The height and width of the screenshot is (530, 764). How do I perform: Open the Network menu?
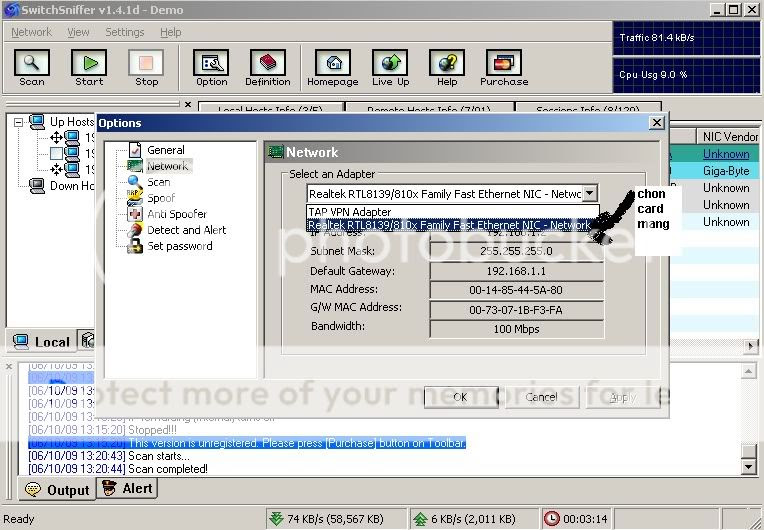[31, 32]
